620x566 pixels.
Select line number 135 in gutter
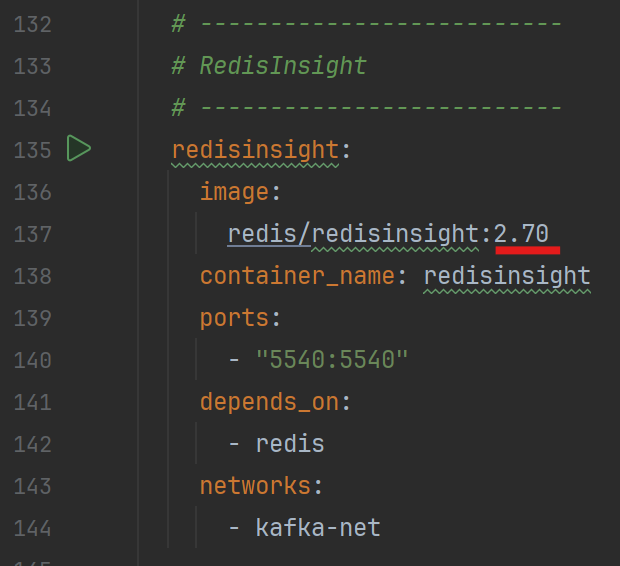[x=32, y=151]
